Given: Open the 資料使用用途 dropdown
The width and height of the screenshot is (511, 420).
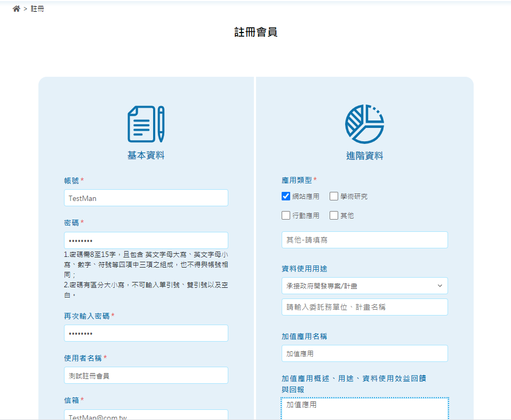Looking at the screenshot, I should click(x=364, y=286).
